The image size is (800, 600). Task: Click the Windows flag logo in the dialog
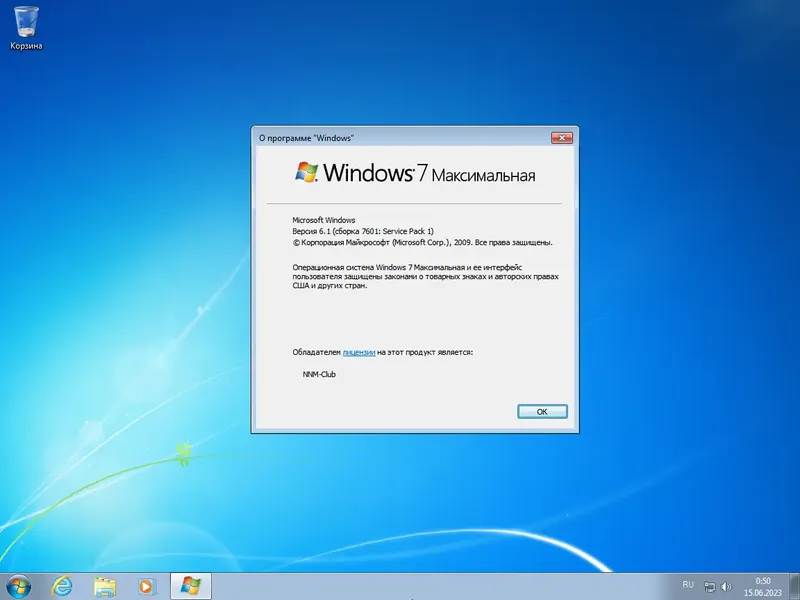(x=304, y=172)
